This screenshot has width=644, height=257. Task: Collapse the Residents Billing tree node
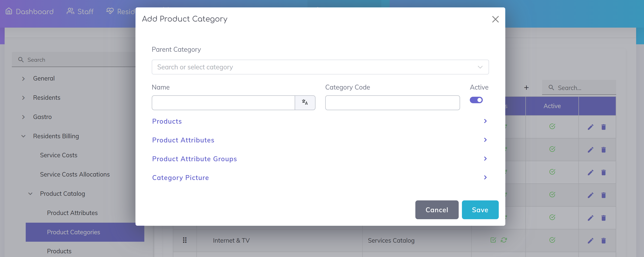(23, 136)
